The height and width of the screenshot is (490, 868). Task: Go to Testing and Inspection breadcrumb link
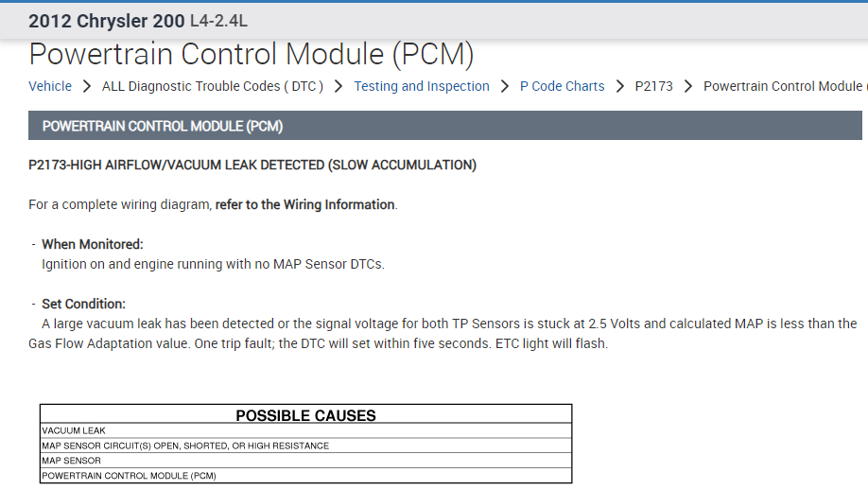click(x=422, y=86)
